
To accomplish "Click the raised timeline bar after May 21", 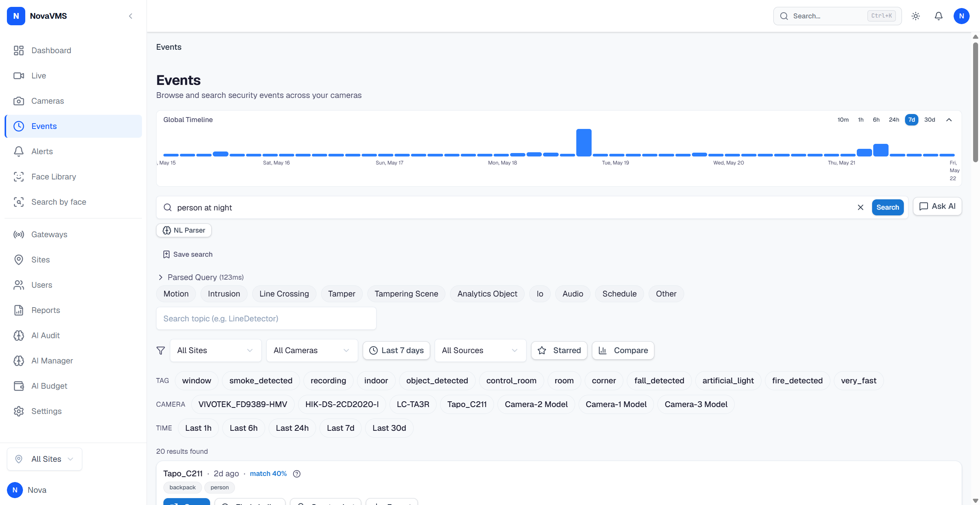I will click(x=881, y=150).
